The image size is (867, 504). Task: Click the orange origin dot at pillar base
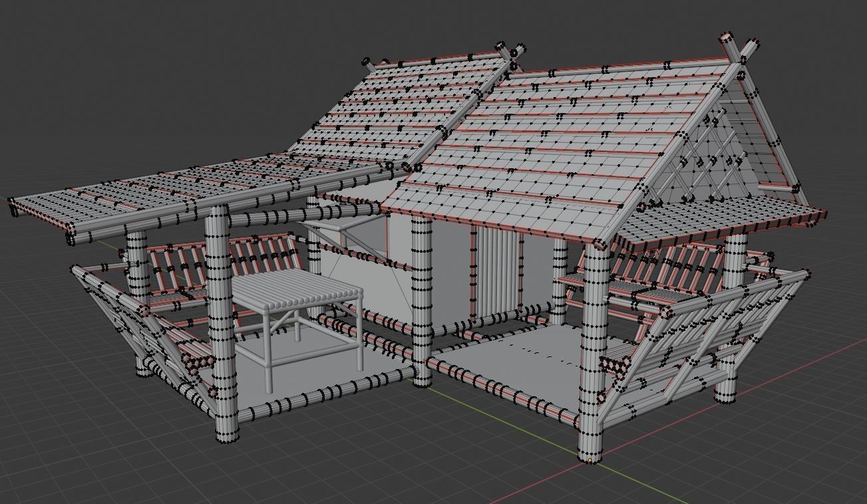(589, 459)
